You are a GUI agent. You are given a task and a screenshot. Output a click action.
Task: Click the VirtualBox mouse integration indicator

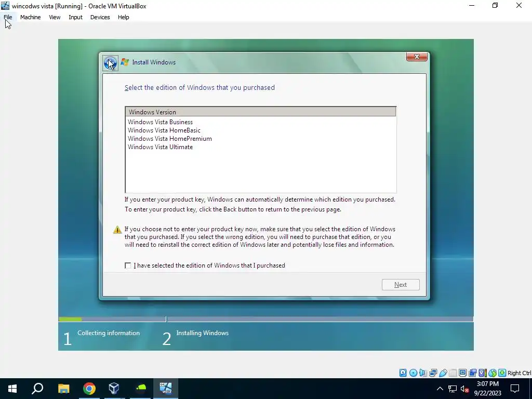(493, 373)
